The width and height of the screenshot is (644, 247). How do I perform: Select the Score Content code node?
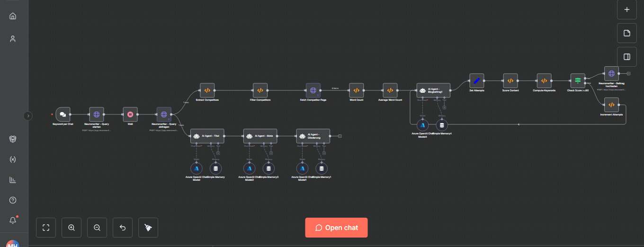click(x=510, y=80)
